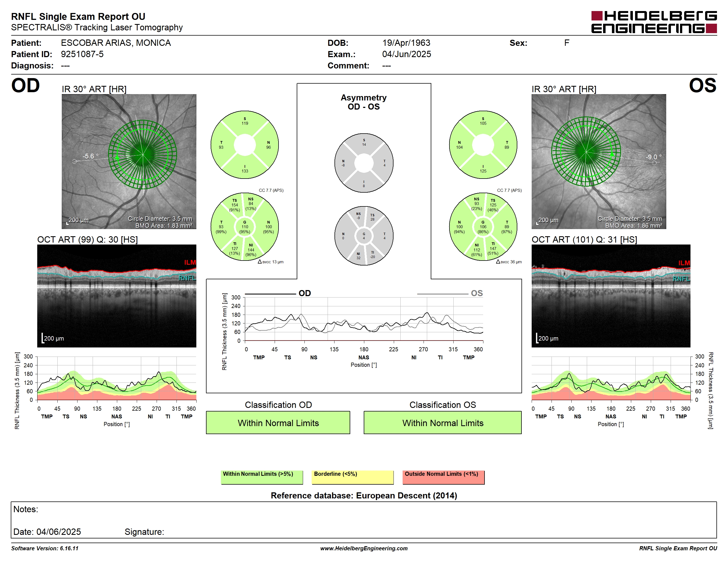
Task: Select the asymmetry nasal quadrant N -8
Action: pyautogui.click(x=343, y=163)
